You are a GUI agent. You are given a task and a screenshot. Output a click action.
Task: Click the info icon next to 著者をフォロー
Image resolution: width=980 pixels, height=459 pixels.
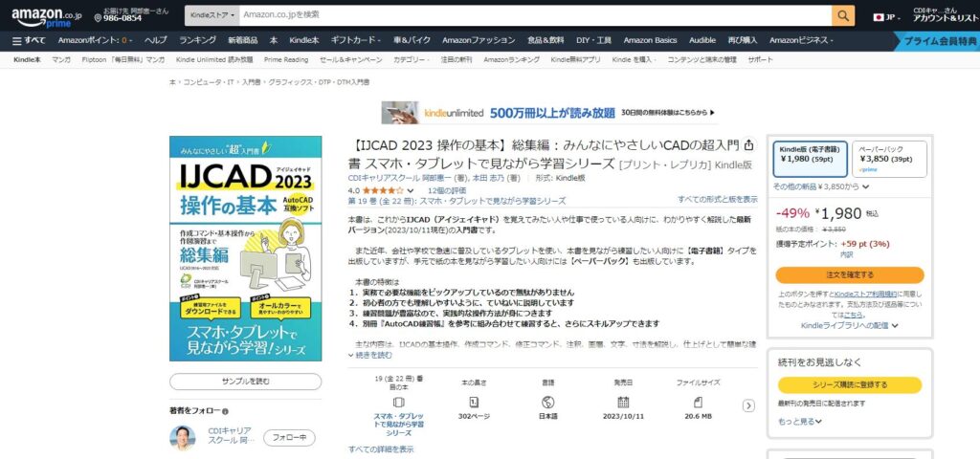tap(225, 412)
